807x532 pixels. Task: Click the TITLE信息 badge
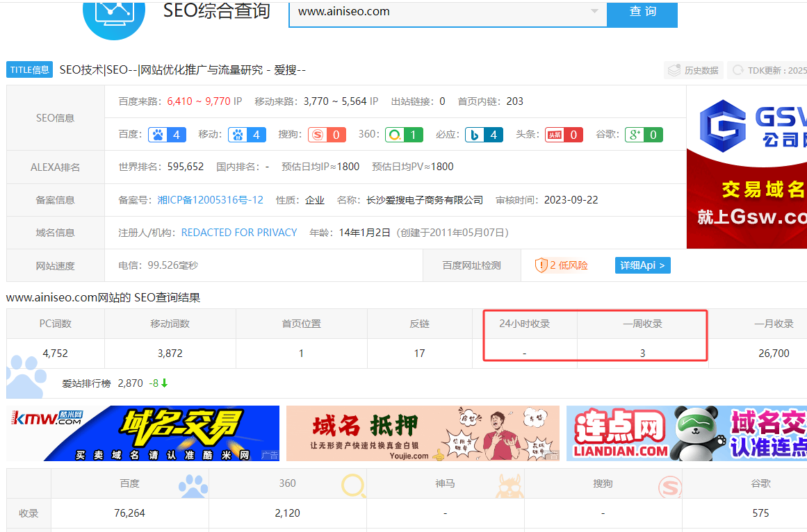(x=29, y=70)
